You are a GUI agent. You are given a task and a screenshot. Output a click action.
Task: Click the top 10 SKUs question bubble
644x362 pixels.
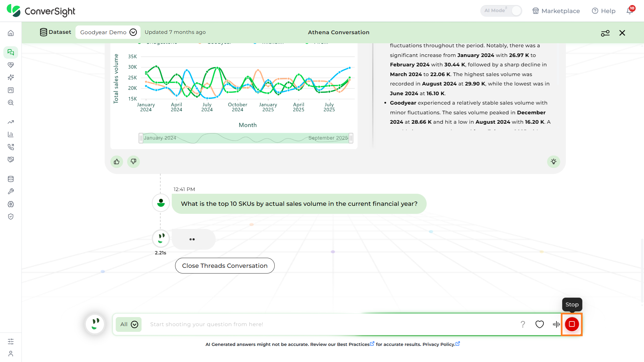(299, 204)
